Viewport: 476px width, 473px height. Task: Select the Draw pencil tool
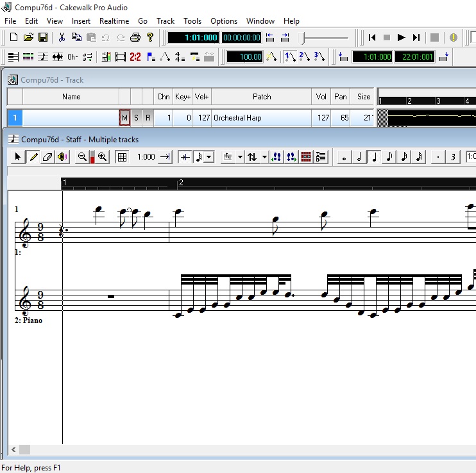tap(32, 157)
